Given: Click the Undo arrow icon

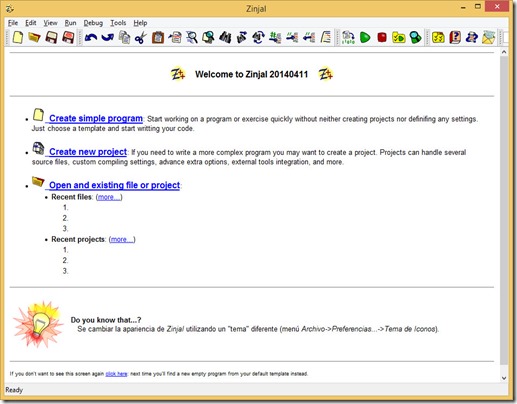Looking at the screenshot, I should point(91,37).
